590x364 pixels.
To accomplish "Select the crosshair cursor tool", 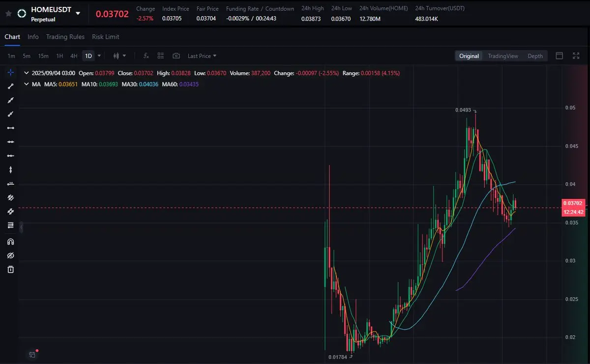I will pos(11,73).
